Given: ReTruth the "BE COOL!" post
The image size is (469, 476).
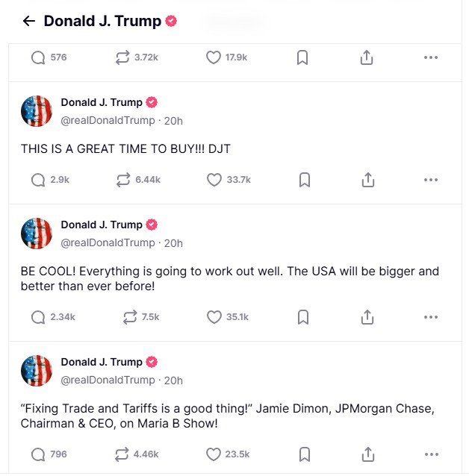Looking at the screenshot, I should tap(130, 317).
